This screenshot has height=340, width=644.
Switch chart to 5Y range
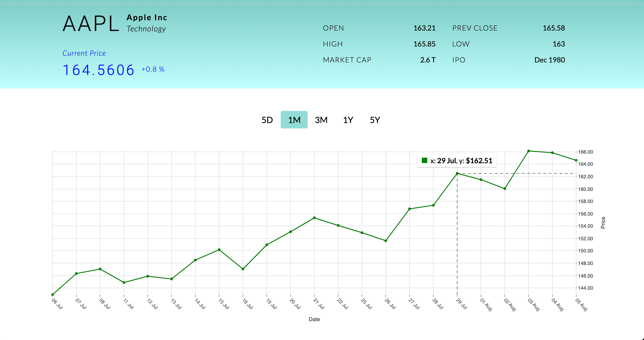coord(375,120)
